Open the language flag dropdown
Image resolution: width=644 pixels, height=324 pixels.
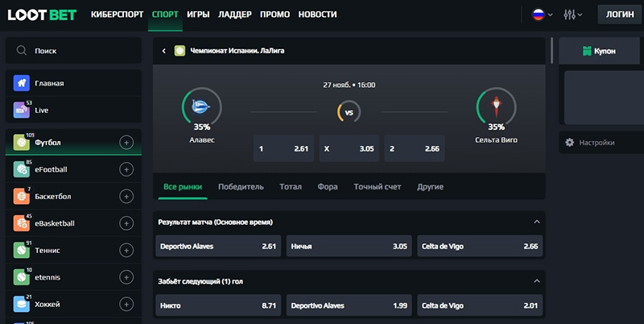[x=542, y=15]
